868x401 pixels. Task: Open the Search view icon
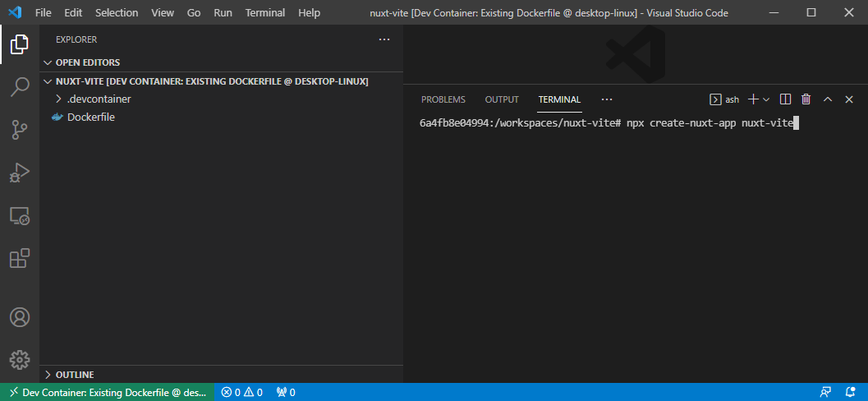click(x=20, y=87)
